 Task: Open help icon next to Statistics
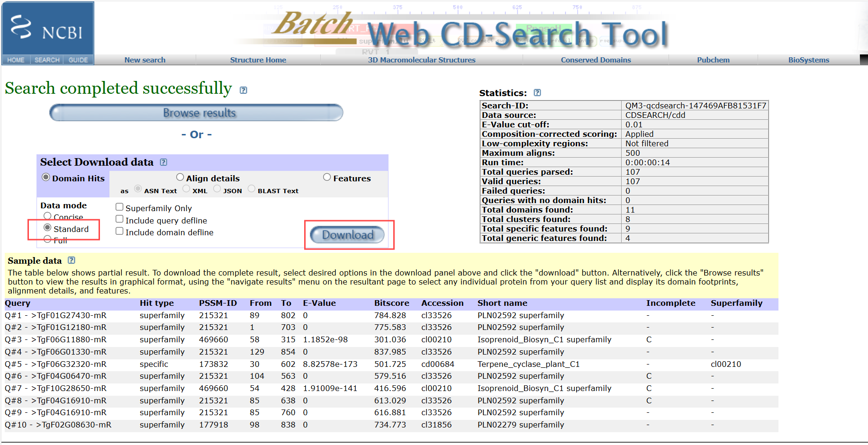coord(537,93)
